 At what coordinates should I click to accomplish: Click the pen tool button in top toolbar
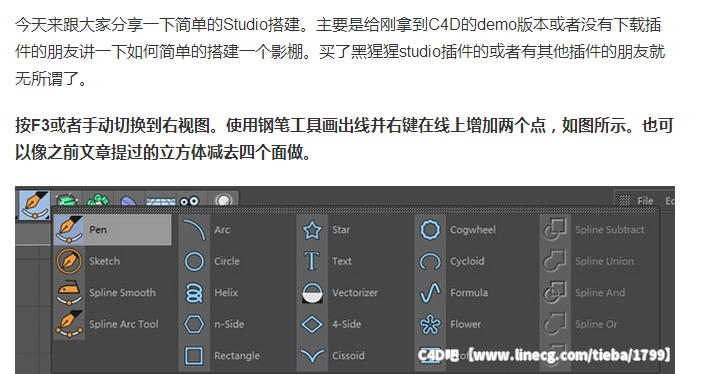point(35,204)
